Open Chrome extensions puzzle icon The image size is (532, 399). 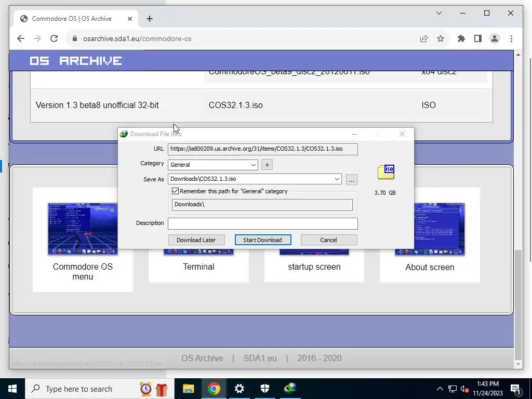(x=461, y=38)
